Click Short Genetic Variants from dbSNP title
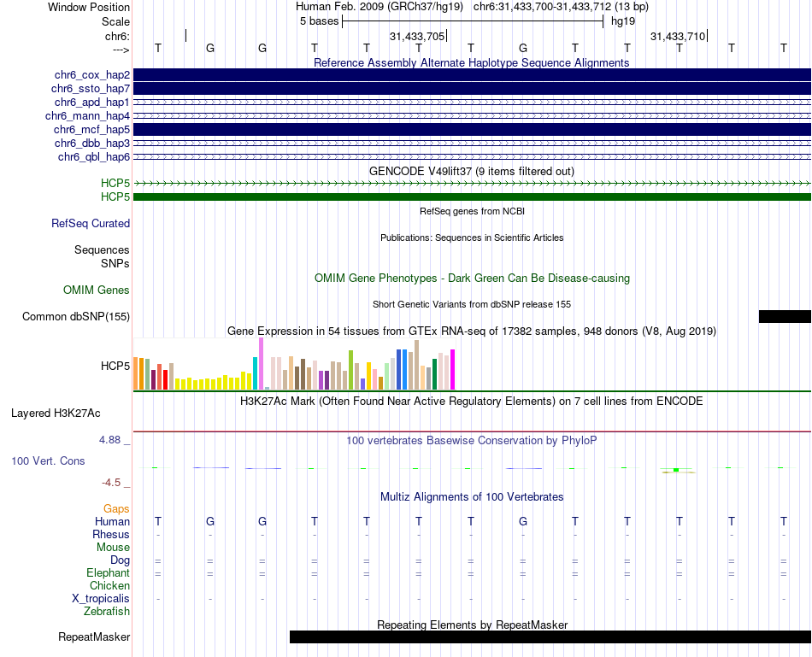812x657 pixels. coord(472,304)
